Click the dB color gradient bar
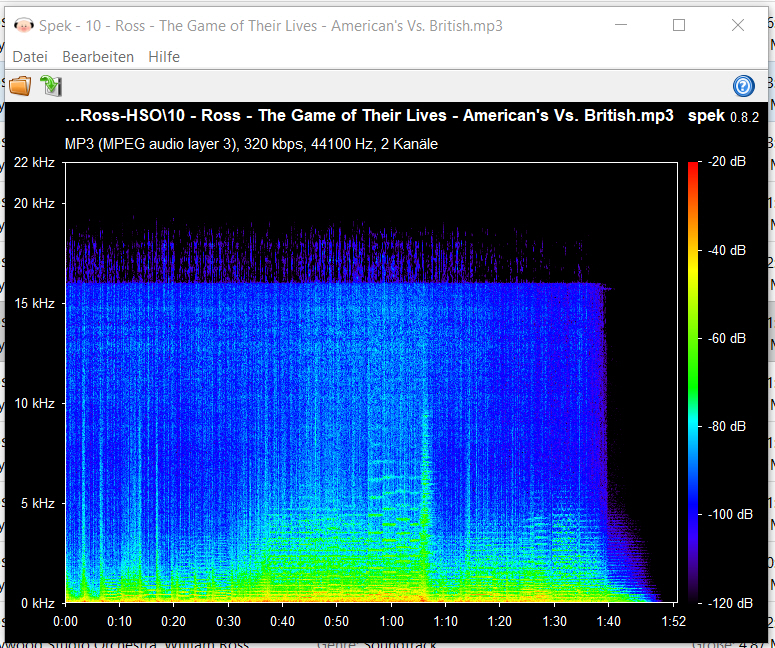The height and width of the screenshot is (648, 775). 693,383
